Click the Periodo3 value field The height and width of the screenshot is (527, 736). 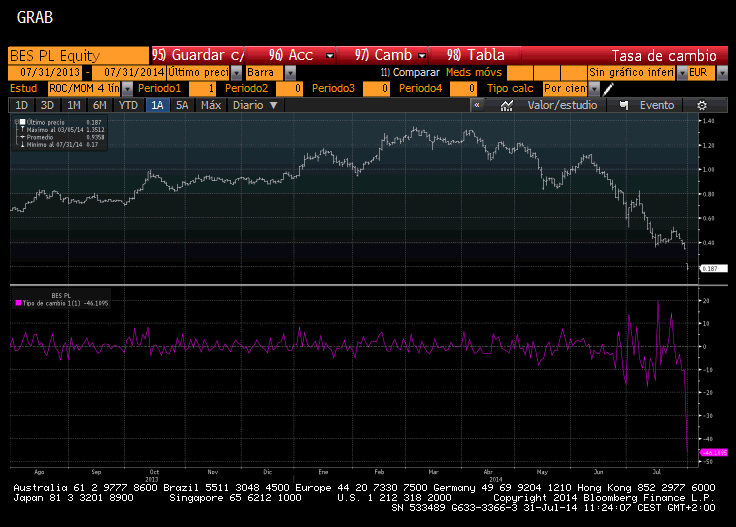coord(376,89)
